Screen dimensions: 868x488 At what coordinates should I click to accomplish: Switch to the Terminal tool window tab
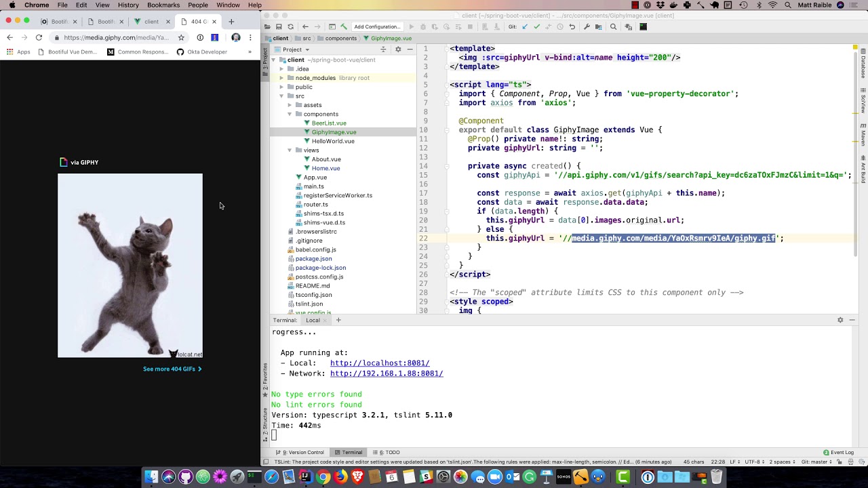click(x=348, y=452)
